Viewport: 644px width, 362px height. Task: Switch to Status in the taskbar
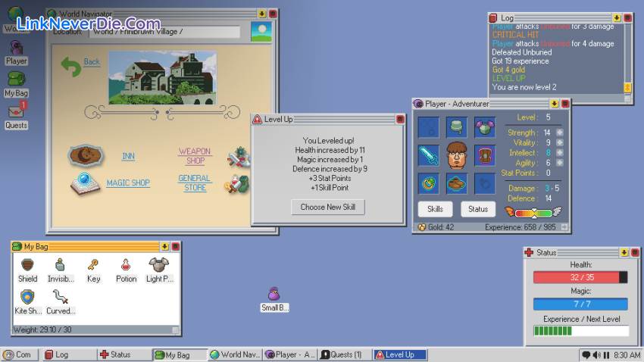point(123,354)
